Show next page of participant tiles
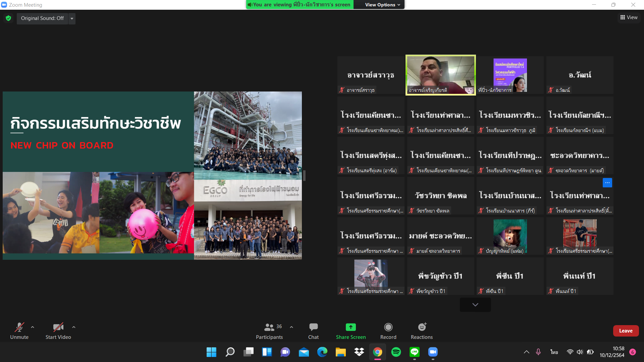This screenshot has width=644, height=362. 475,305
